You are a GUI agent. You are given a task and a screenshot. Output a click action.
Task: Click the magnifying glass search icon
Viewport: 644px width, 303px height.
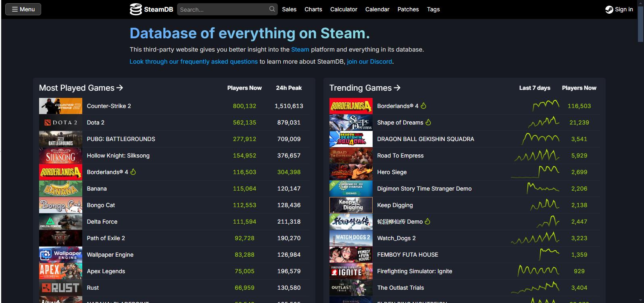coord(272,9)
